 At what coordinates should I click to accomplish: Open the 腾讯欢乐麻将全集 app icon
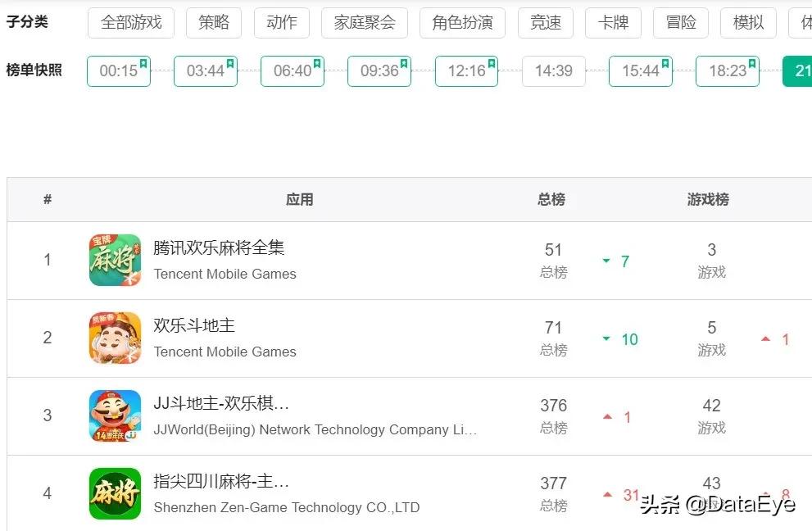click(x=115, y=260)
